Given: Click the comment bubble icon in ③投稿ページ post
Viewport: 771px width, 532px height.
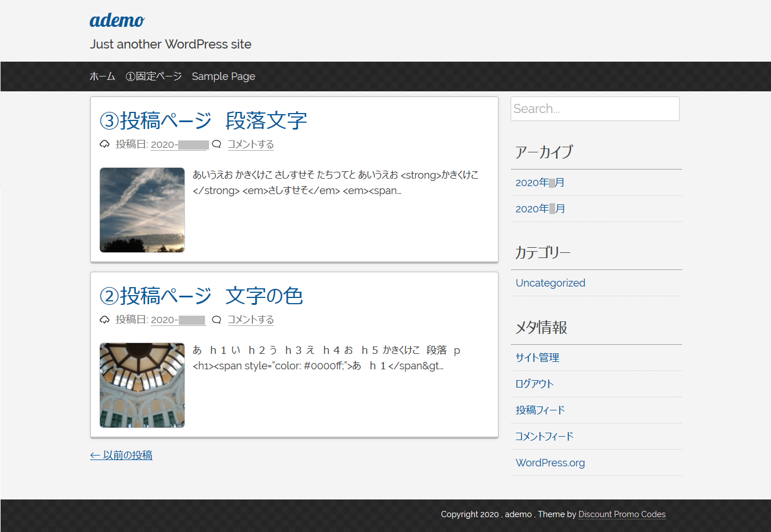Looking at the screenshot, I should tap(216, 144).
